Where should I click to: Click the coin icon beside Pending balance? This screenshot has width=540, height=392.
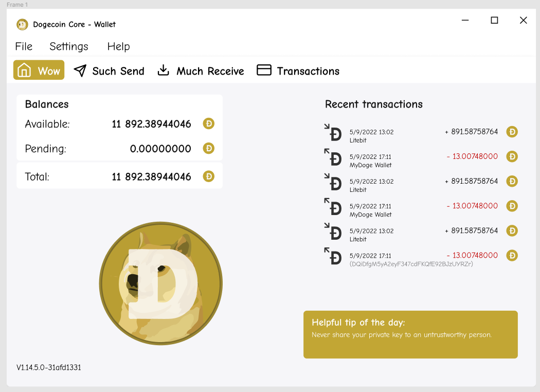pyautogui.click(x=208, y=149)
